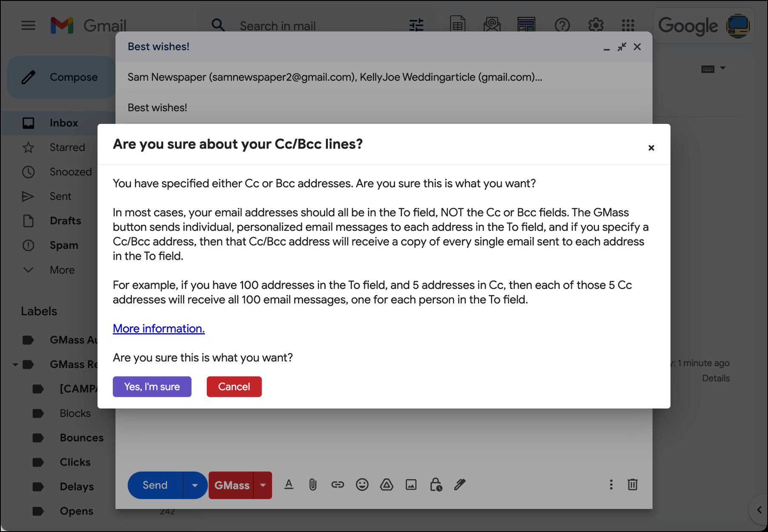Open the Delays label
Image resolution: width=768 pixels, height=532 pixels.
(77, 486)
